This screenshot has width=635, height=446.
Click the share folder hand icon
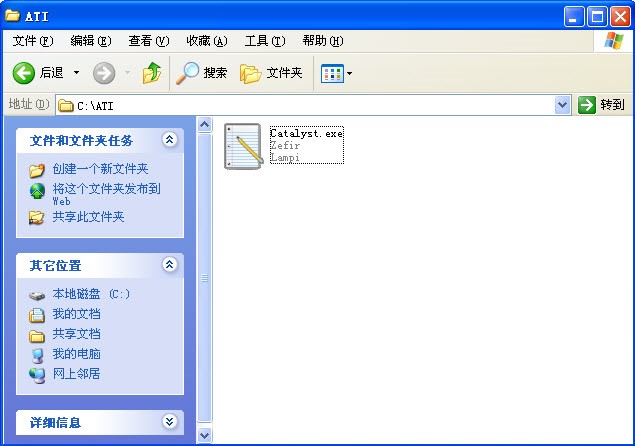36,218
